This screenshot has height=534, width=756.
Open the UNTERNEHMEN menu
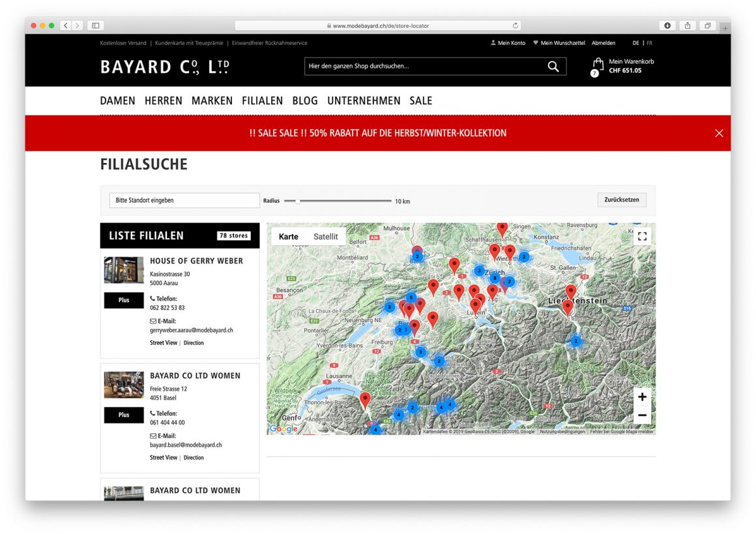pyautogui.click(x=364, y=101)
